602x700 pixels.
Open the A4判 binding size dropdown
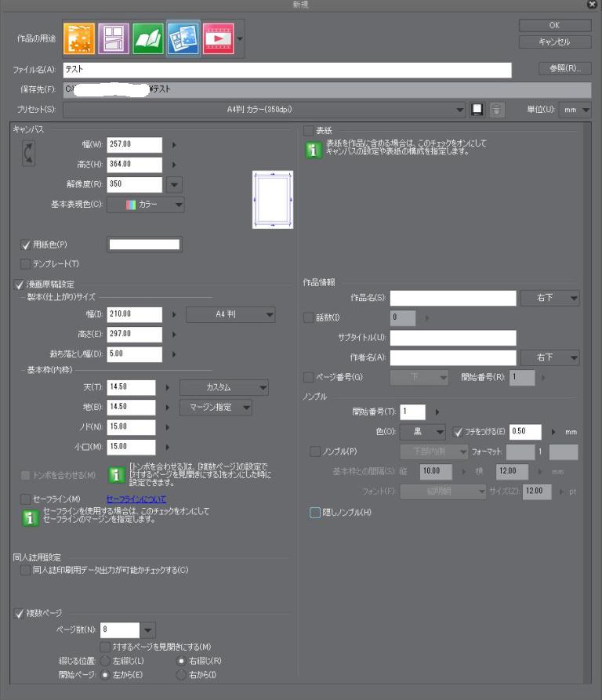tap(230, 314)
